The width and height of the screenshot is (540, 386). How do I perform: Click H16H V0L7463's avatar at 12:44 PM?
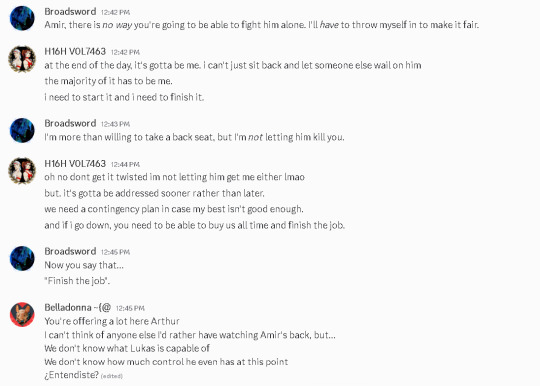pyautogui.click(x=22, y=171)
